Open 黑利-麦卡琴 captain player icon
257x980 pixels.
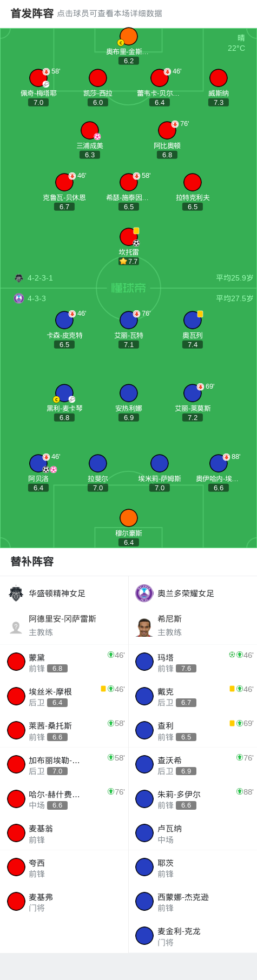[64, 393]
